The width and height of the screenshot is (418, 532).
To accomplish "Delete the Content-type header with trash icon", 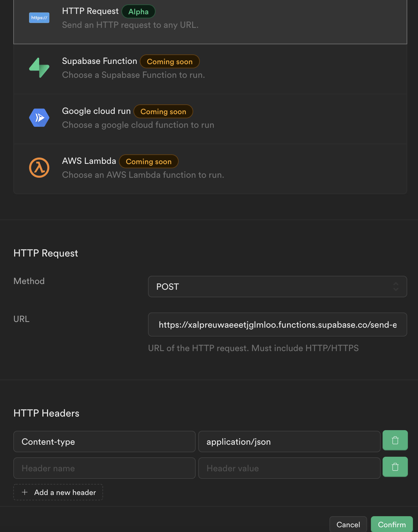I will pos(395,440).
